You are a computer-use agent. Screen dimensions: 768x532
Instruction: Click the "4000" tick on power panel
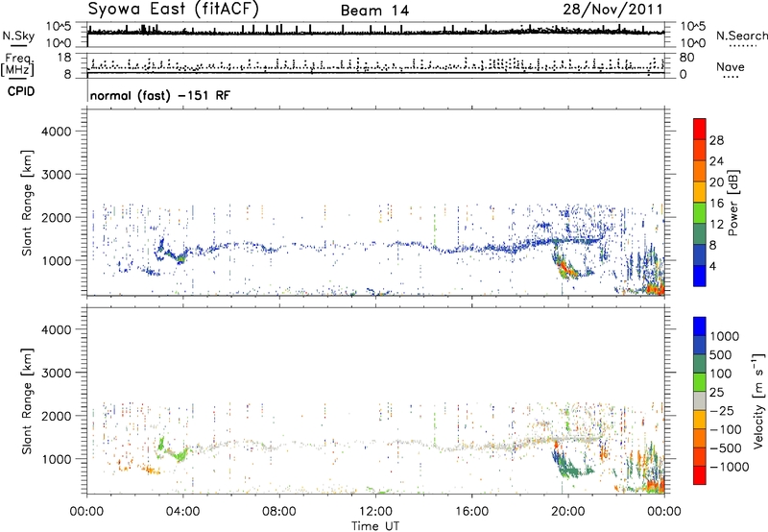pyautogui.click(x=57, y=132)
